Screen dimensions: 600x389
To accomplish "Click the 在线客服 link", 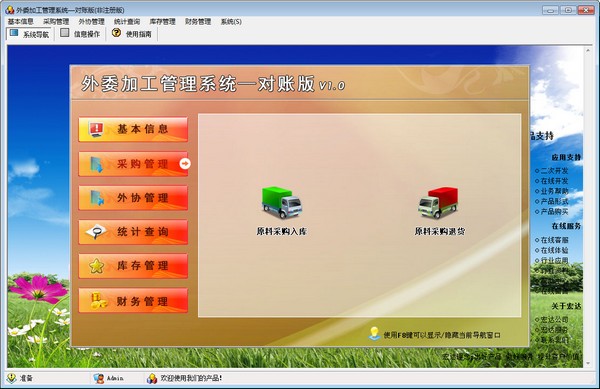I will click(554, 240).
